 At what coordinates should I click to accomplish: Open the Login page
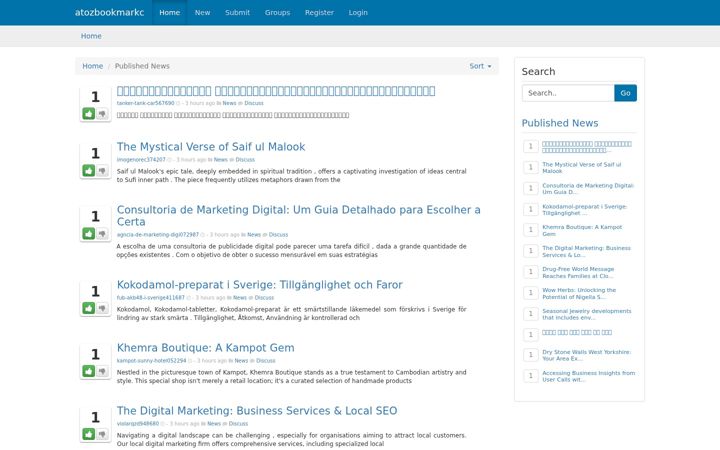[x=358, y=12]
